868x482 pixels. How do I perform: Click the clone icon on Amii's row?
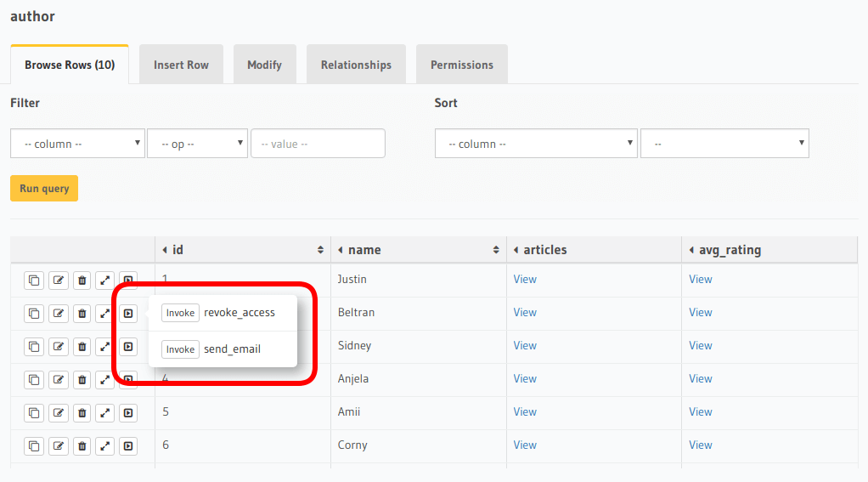coord(33,412)
